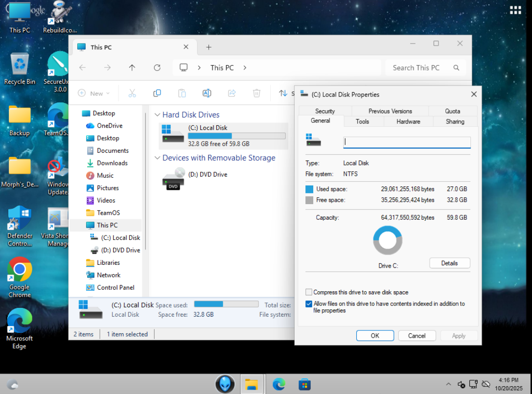Collapse Devices with Removable Storage group
The image size is (532, 394).
(x=157, y=158)
